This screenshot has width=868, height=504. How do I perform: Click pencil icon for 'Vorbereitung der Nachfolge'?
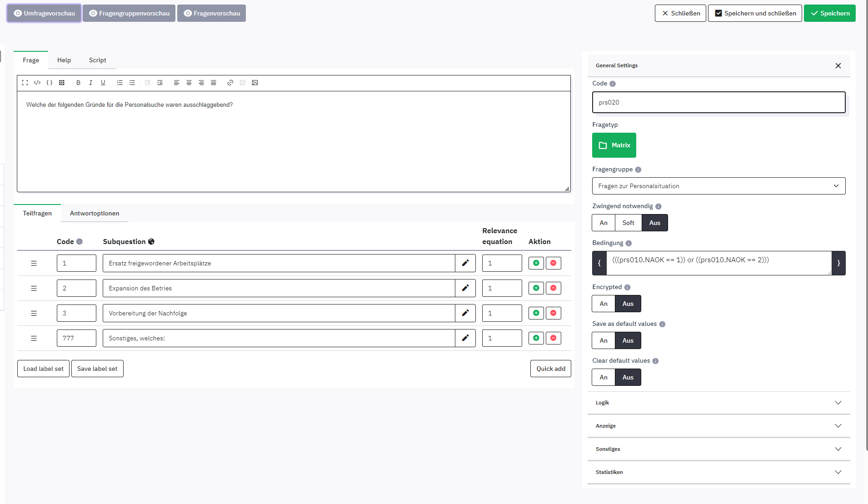point(465,313)
